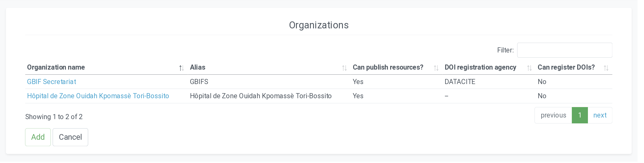Focus the Filter text field
This screenshot has width=644, height=163.
pyautogui.click(x=565, y=50)
